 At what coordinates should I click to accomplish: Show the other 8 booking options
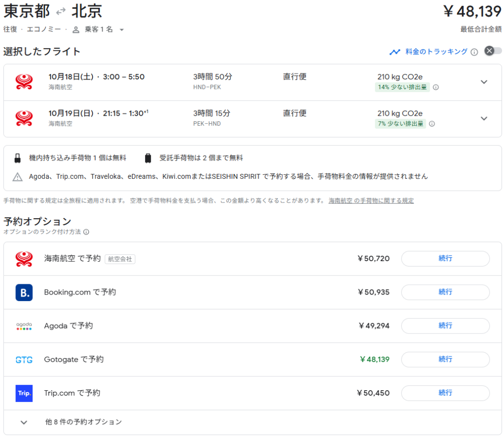click(x=83, y=422)
